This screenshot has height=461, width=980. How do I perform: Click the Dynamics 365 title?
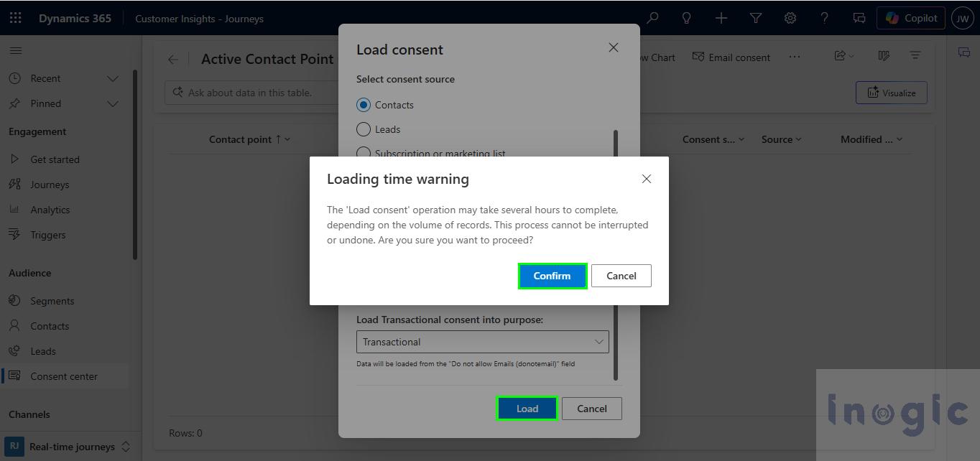click(x=75, y=18)
